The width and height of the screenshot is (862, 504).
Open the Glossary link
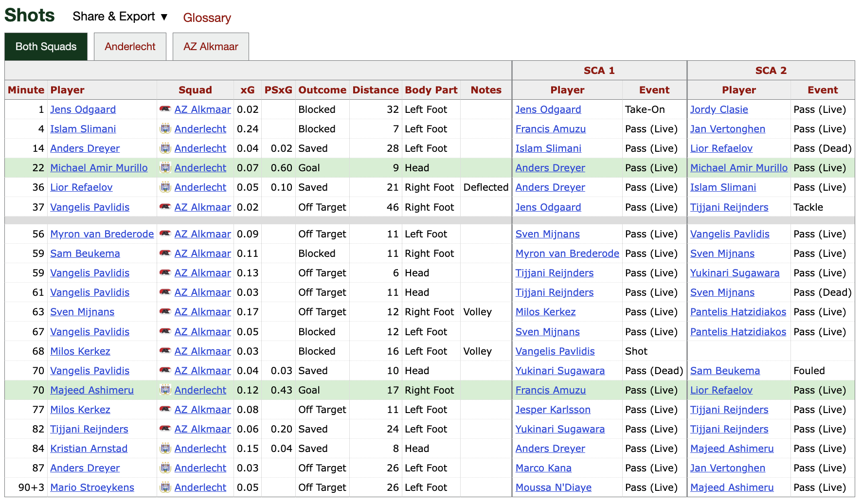click(x=207, y=18)
